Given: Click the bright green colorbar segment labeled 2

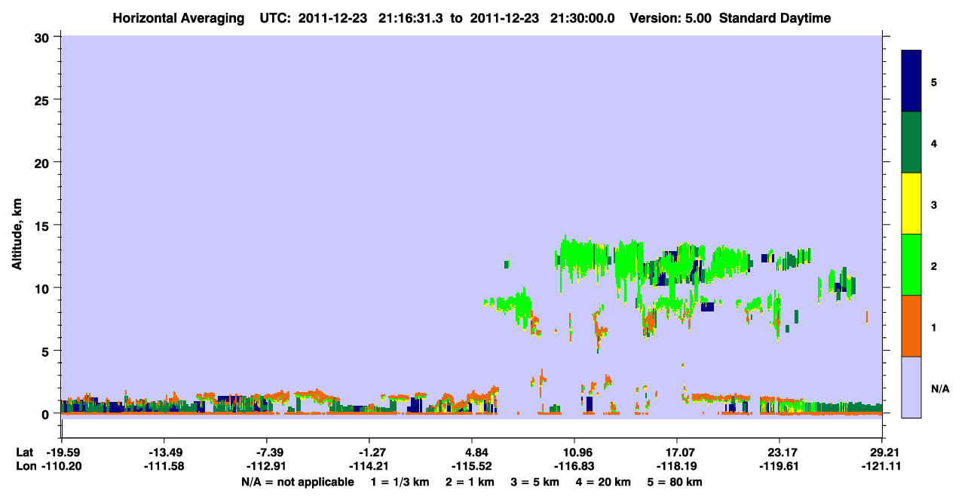Looking at the screenshot, I should [x=911, y=265].
